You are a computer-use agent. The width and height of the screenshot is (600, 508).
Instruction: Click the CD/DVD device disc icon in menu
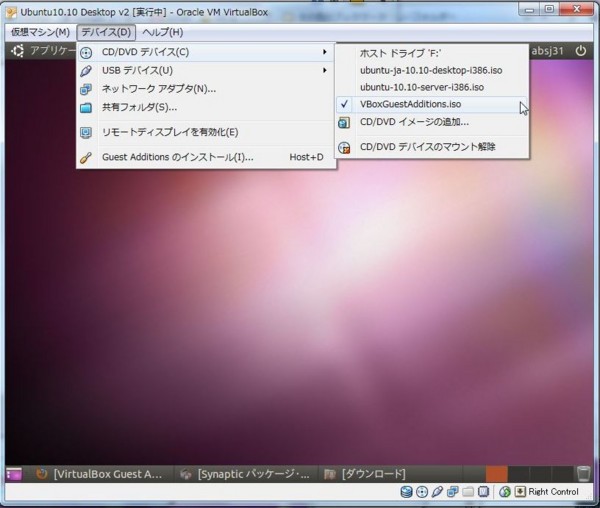point(86,52)
